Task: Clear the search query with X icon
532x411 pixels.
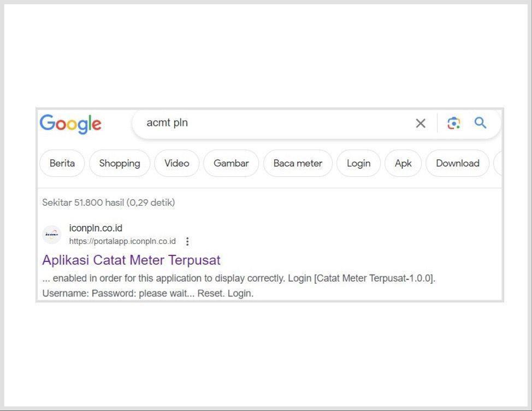Action: click(x=420, y=123)
